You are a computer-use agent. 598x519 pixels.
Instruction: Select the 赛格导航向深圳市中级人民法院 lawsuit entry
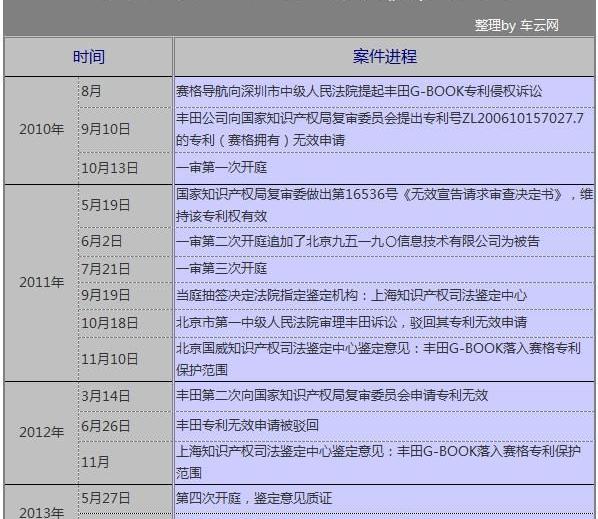pyautogui.click(x=384, y=92)
